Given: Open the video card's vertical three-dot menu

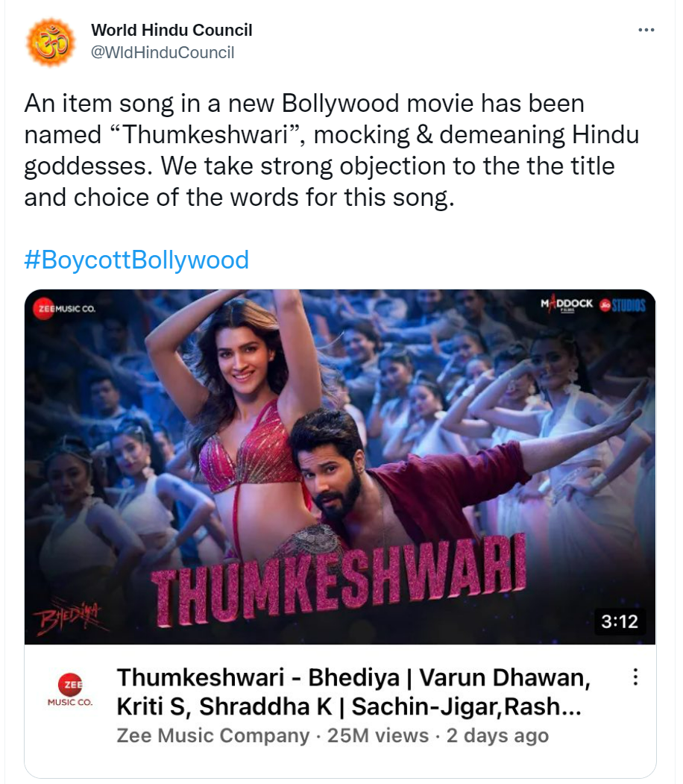Looking at the screenshot, I should click(635, 677).
